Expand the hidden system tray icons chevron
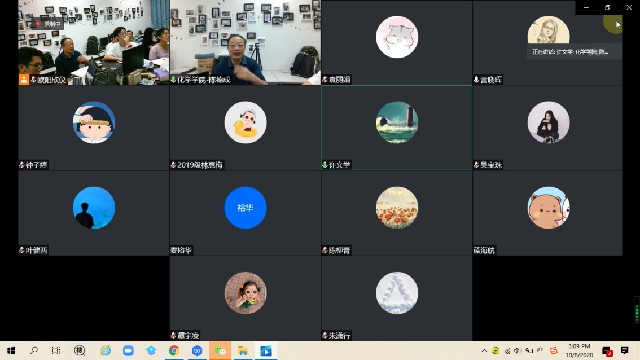This screenshot has height=360, width=640. (484, 351)
